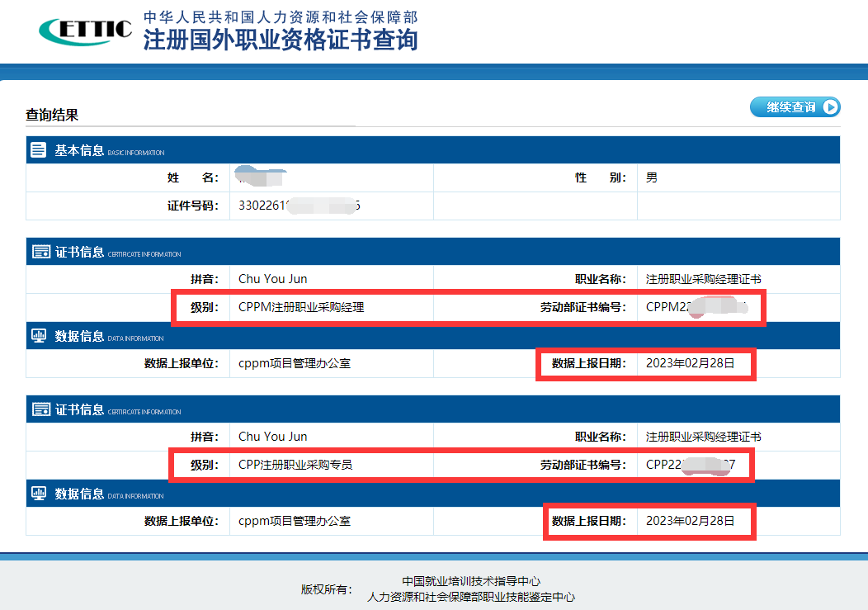
Task: Click the 人力资源和社会保障部职业技能鉴定中心 footer text
Action: [x=471, y=597]
